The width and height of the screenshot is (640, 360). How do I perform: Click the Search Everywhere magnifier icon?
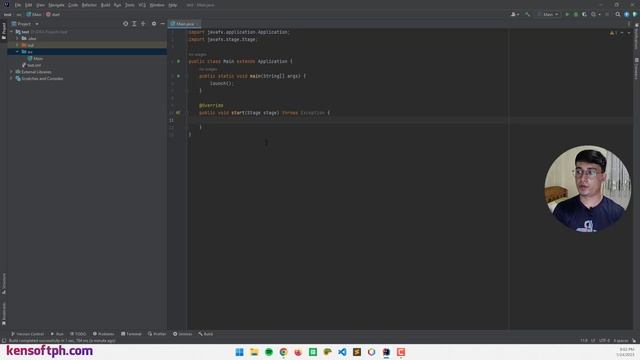[618, 14]
